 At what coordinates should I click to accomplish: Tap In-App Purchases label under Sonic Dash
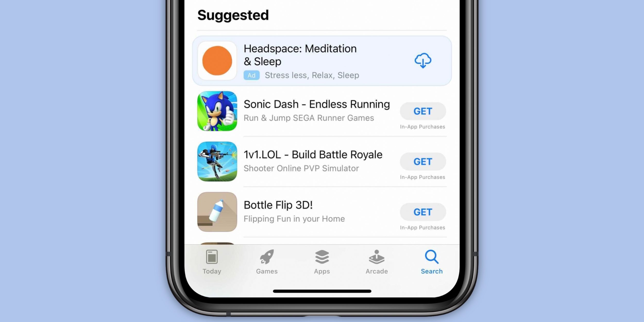[423, 126]
